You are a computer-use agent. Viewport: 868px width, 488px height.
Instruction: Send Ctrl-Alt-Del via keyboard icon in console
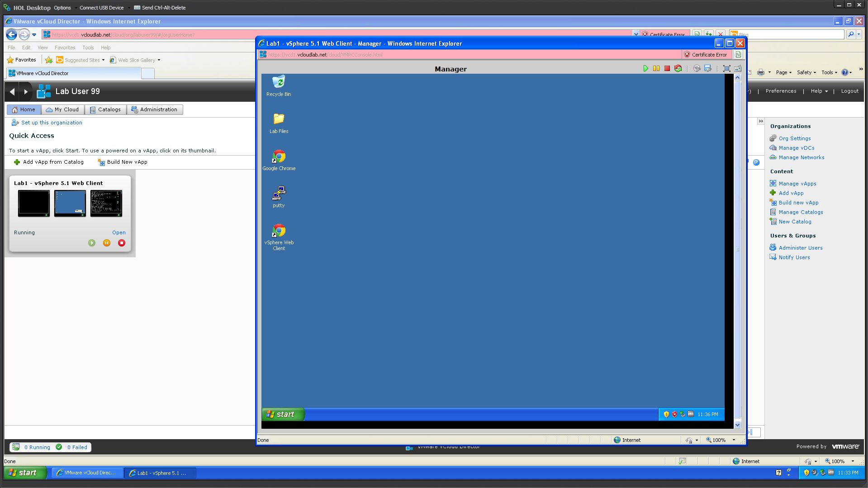click(x=738, y=68)
